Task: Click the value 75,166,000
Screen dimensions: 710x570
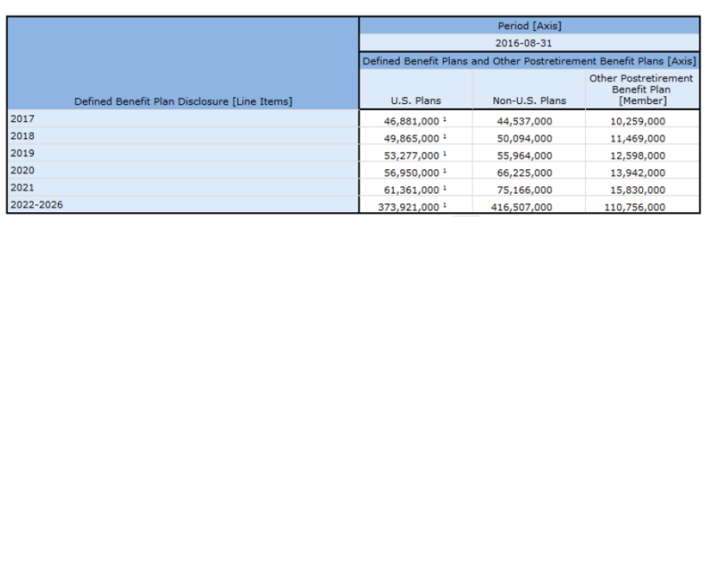Action: [524, 190]
